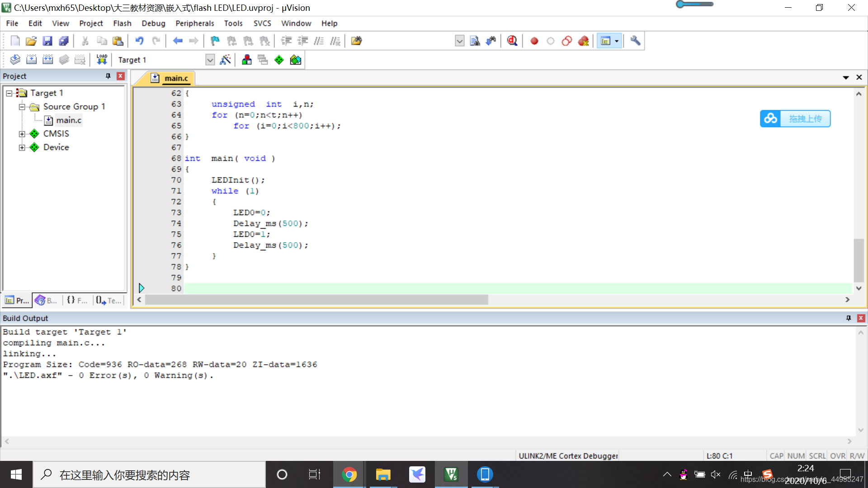Image resolution: width=868 pixels, height=488 pixels.
Task: Switch to Books tab in project panel
Action: click(47, 300)
